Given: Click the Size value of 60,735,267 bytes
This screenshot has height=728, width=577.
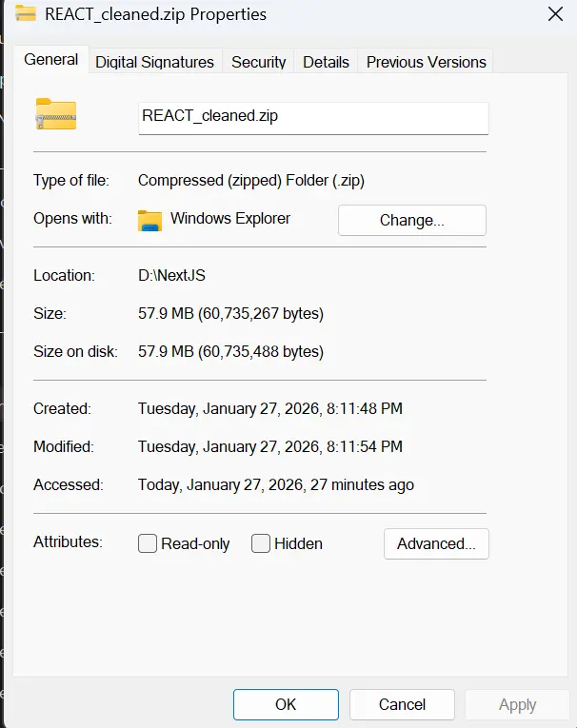Looking at the screenshot, I should [230, 313].
